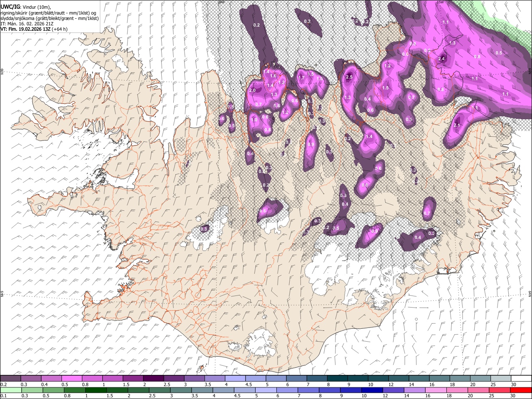Viewport: 532px width, 399px height.
Task: Select the bright pink 0.5 snow legend swatch
Action: pos(71,379)
